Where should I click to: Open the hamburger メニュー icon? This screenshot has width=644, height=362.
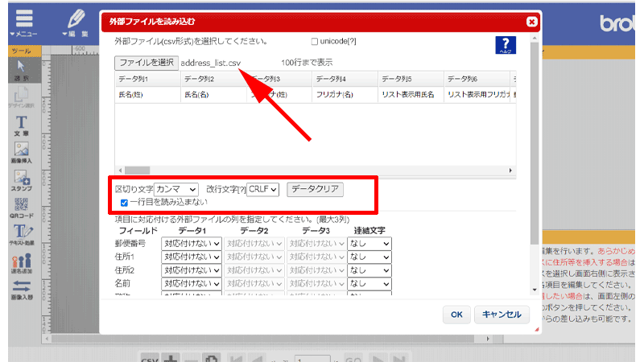coord(24,23)
